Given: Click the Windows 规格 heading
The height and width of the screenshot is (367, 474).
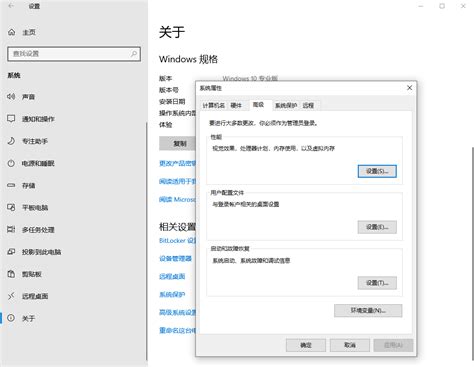Looking at the screenshot, I should 188,59.
